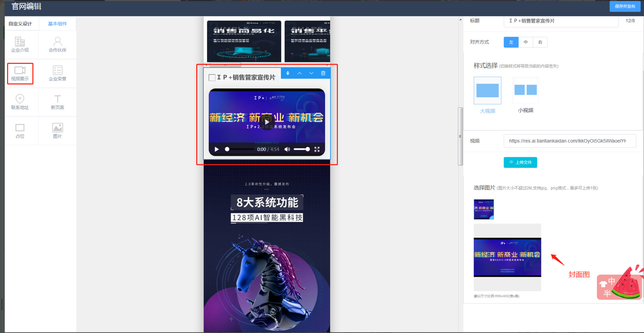Move video block down with chevron
The height and width of the screenshot is (333, 644).
pos(311,73)
